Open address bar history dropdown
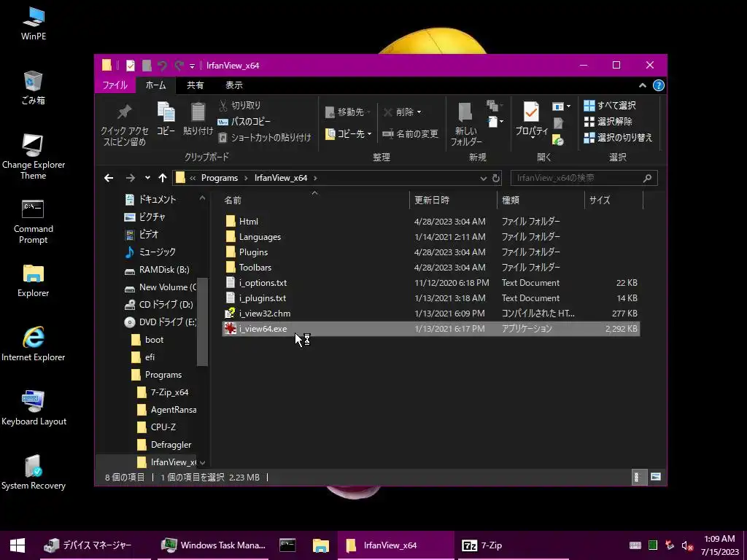Viewport: 747px width, 560px height. click(483, 178)
